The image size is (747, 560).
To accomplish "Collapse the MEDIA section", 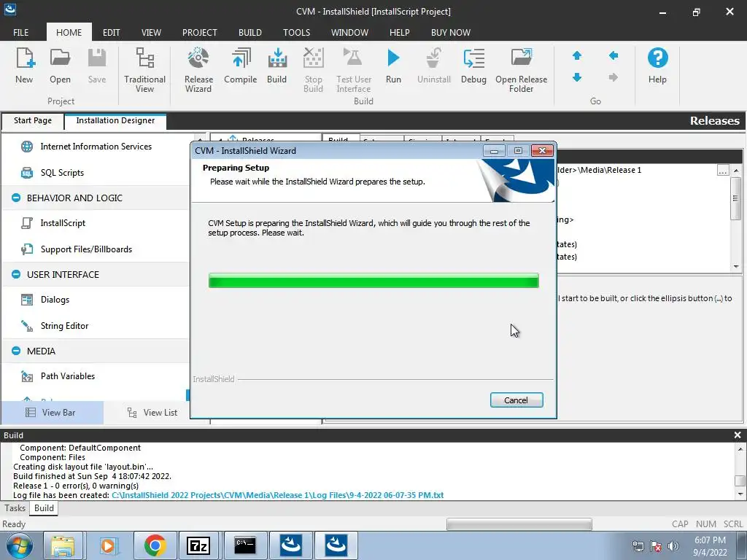I will click(x=16, y=351).
